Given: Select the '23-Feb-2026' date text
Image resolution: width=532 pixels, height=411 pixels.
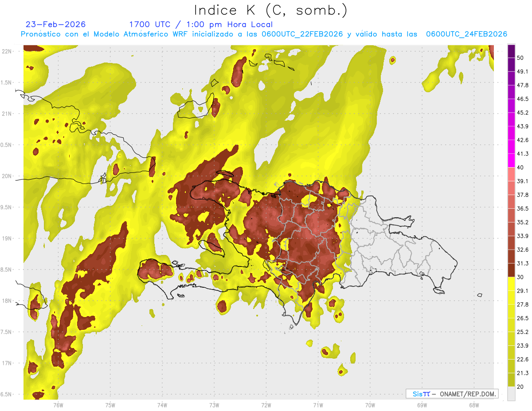Looking at the screenshot, I should click(56, 24).
